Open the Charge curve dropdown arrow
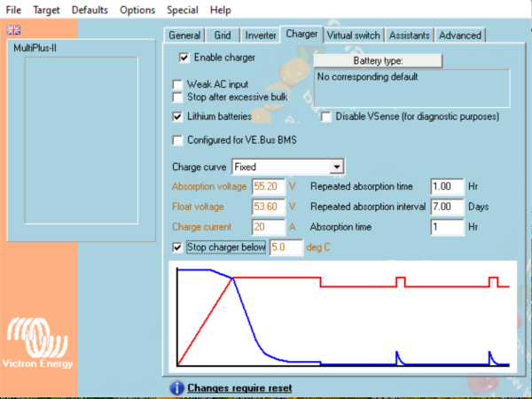Viewport: 532px width, 399px height. (337, 167)
